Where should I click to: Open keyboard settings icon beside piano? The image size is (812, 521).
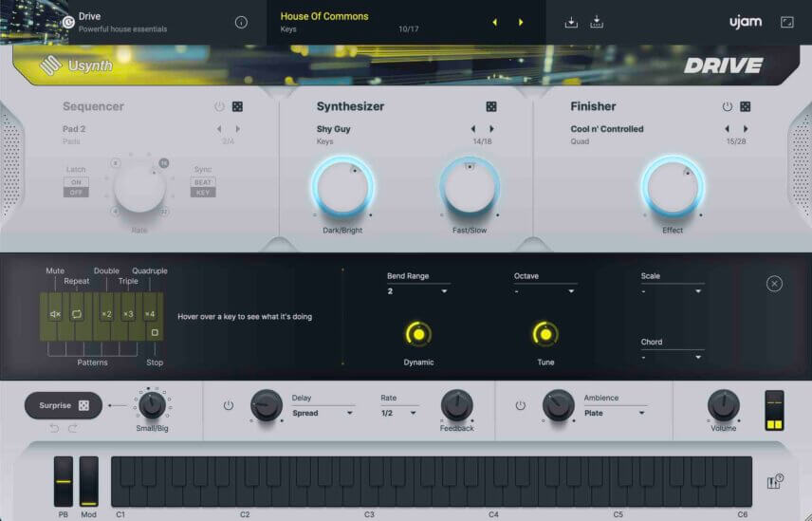click(x=774, y=481)
